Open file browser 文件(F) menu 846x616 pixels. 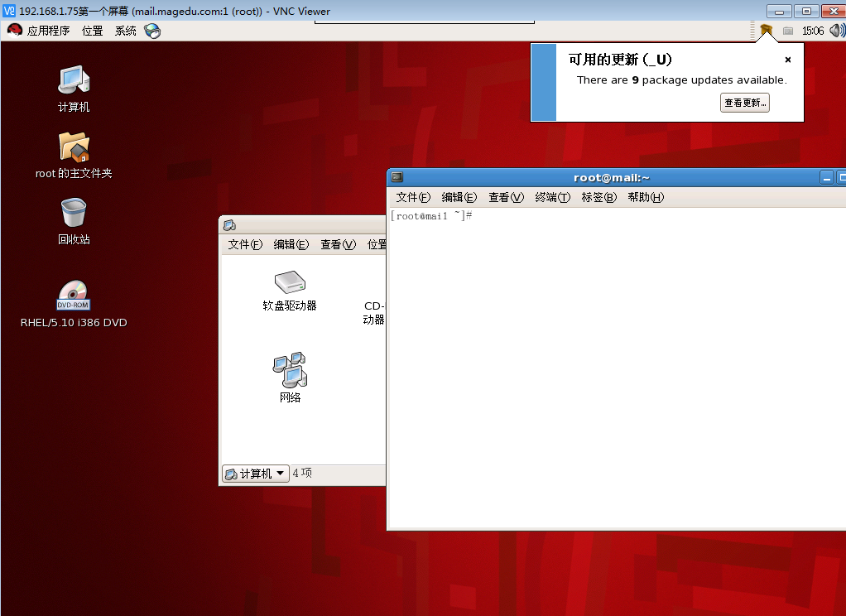pos(245,244)
